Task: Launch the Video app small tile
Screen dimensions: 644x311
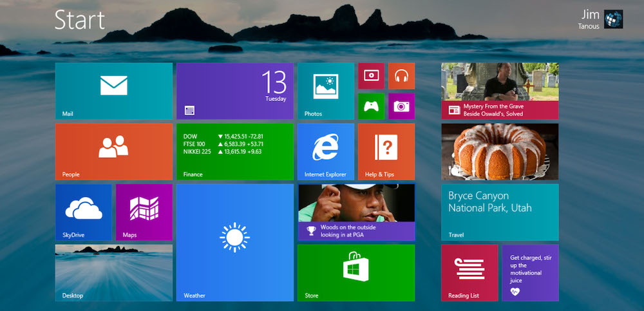Action: point(372,75)
